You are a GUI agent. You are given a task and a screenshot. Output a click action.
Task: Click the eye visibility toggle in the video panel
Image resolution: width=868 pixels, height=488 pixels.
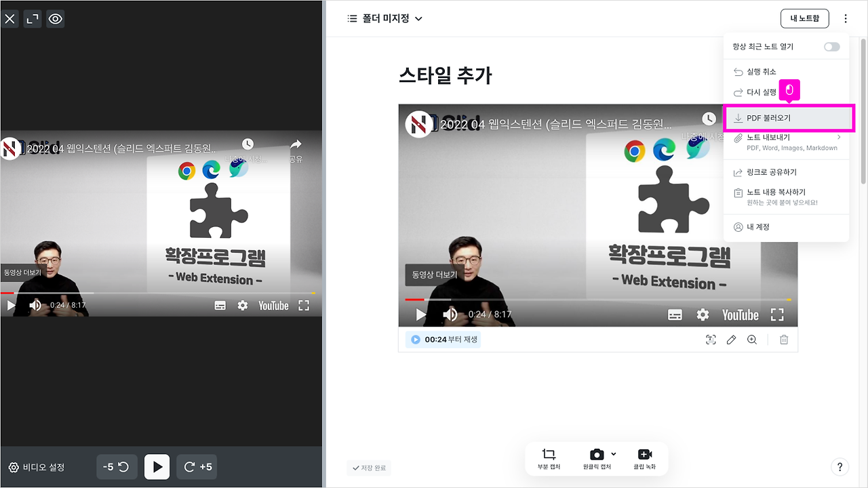(x=55, y=18)
